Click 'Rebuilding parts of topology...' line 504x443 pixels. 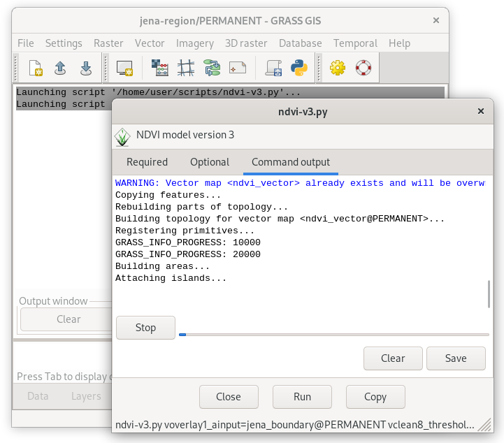[x=201, y=207]
